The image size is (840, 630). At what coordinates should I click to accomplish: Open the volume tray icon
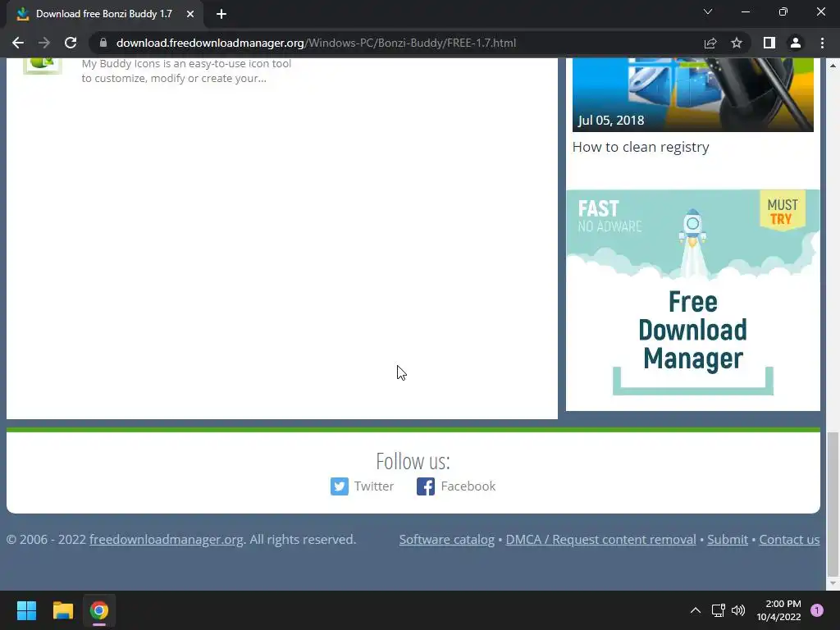point(738,610)
